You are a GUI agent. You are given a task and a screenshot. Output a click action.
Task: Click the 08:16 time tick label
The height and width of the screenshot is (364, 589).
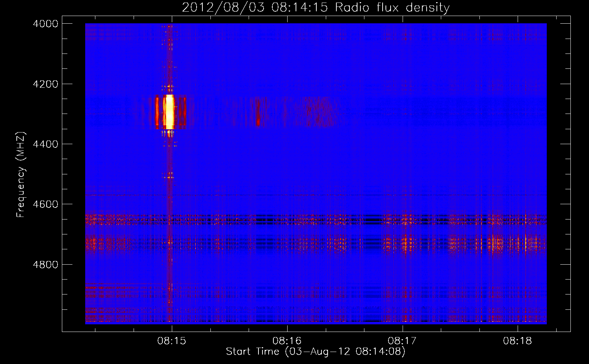pyautogui.click(x=287, y=341)
